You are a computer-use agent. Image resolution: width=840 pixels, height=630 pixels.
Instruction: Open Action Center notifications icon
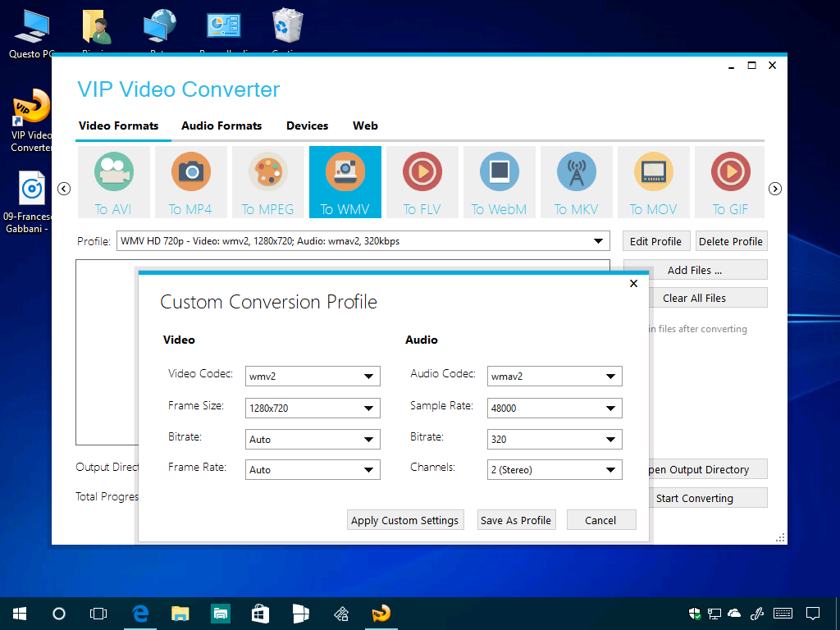coord(813,614)
